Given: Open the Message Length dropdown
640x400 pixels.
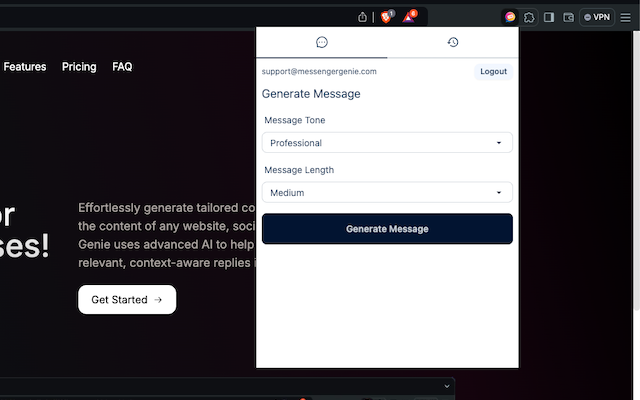Looking at the screenshot, I should [387, 192].
